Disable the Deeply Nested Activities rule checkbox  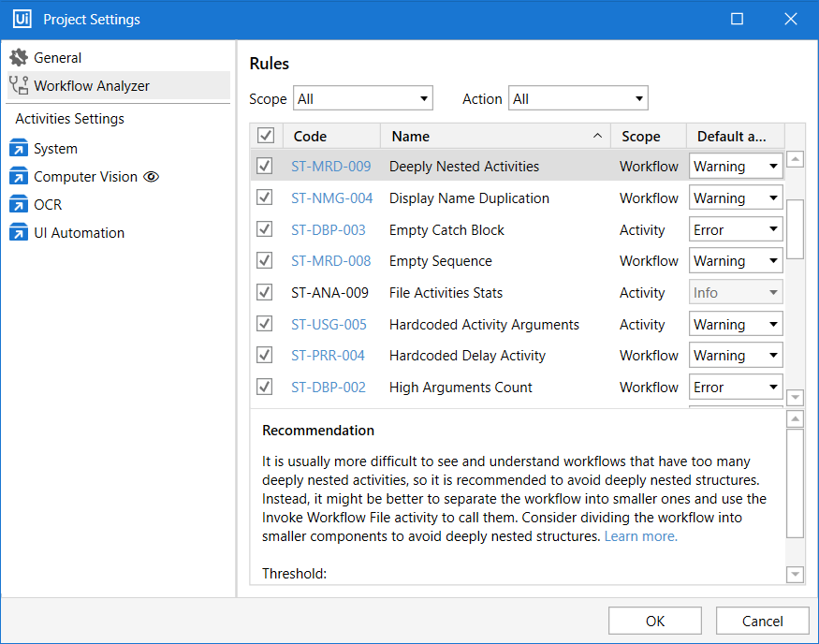point(264,166)
